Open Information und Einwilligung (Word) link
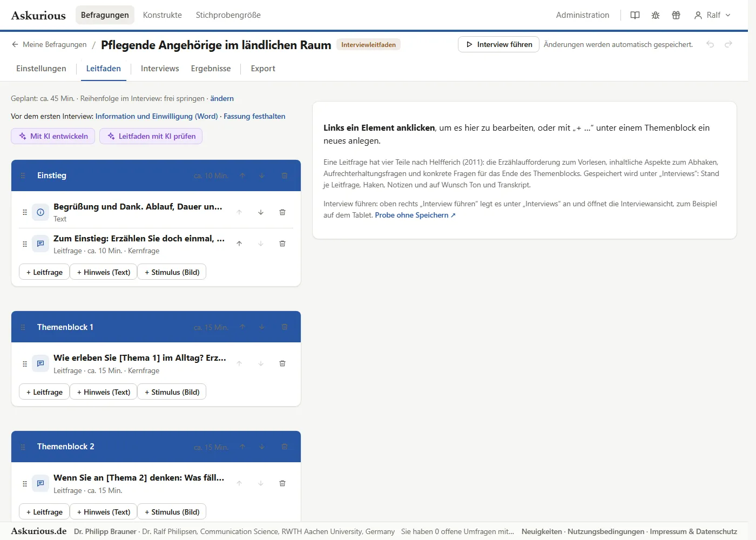The width and height of the screenshot is (756, 540). point(157,116)
